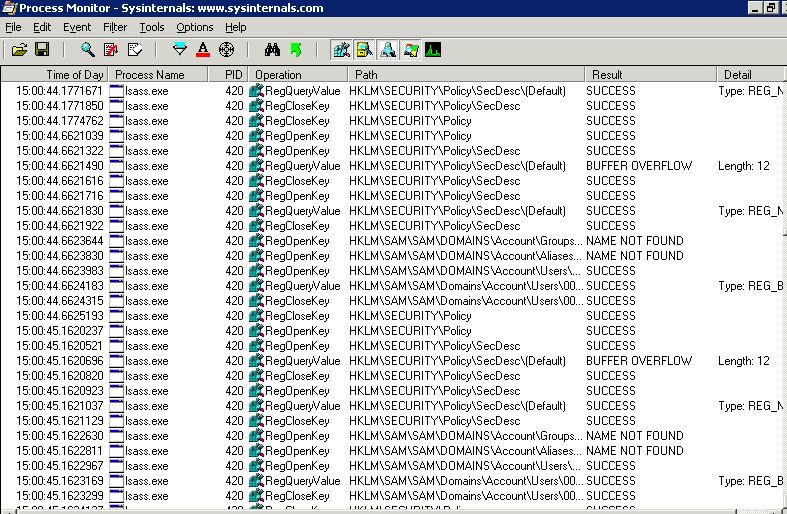The height and width of the screenshot is (514, 787).
Task: Click RegOpenKey operation at 15:00:45.1620923
Action: pyautogui.click(x=297, y=391)
